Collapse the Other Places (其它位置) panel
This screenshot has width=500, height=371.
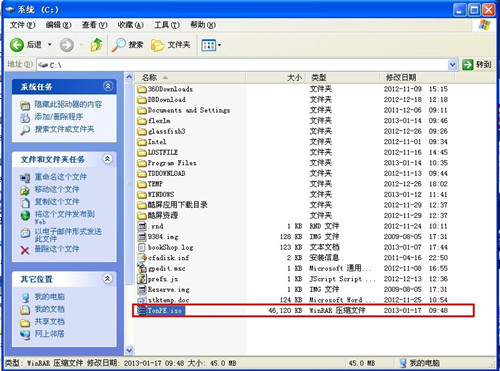(107, 278)
